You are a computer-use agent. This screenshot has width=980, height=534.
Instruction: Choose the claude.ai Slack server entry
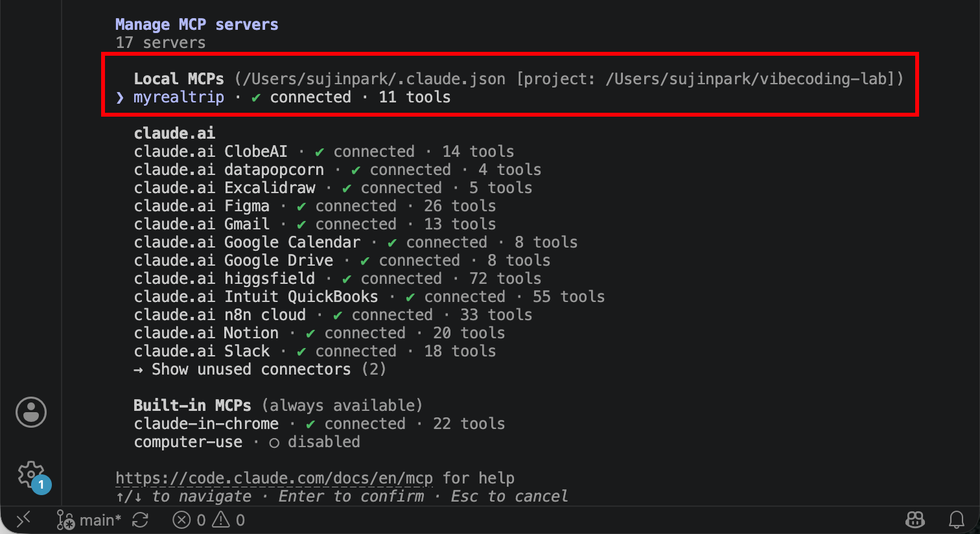tap(315, 351)
